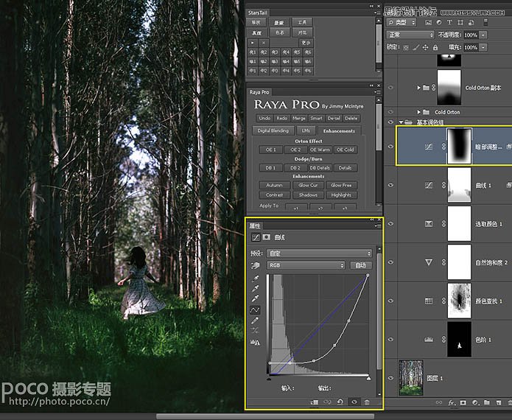Toggle adjustment visibility eye in Properties footer
512x420 pixels.
(x=354, y=402)
